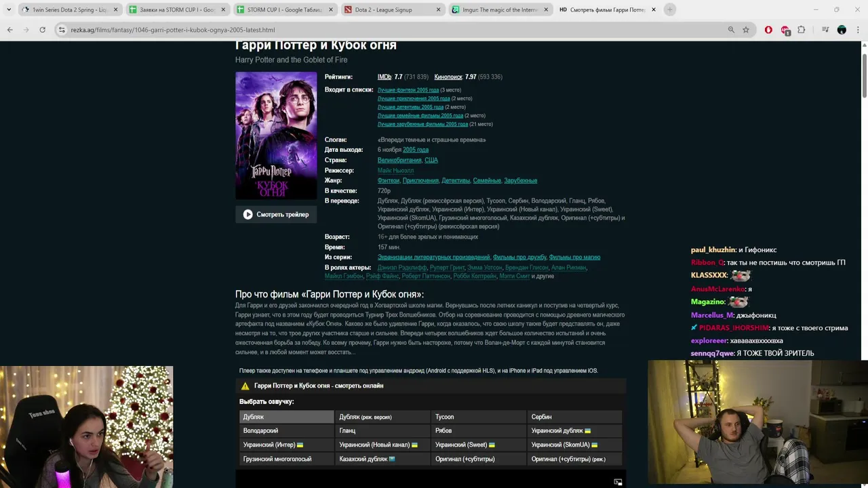Select Грузинский многоголосый voiceover
The width and height of the screenshot is (868, 488).
pos(287,459)
